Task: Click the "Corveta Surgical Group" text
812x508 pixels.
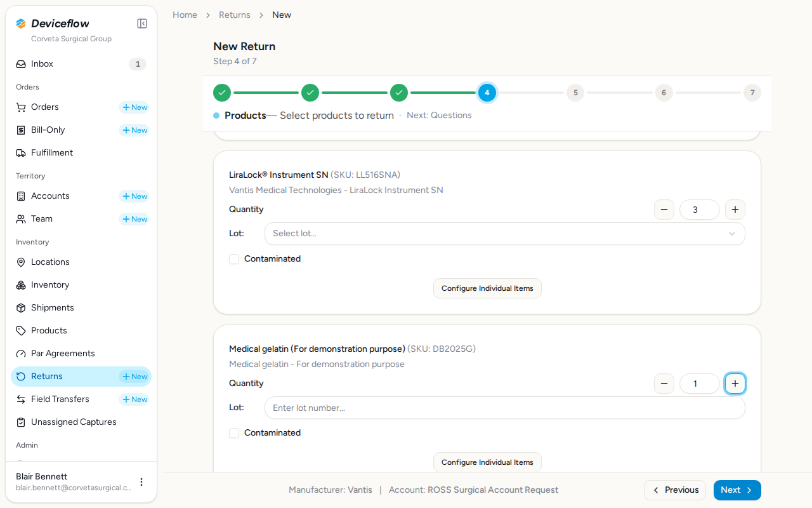Action: 71,39
